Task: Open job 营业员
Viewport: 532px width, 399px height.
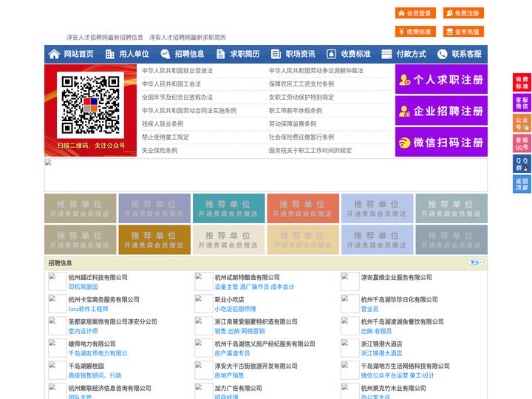Action: click(369, 309)
